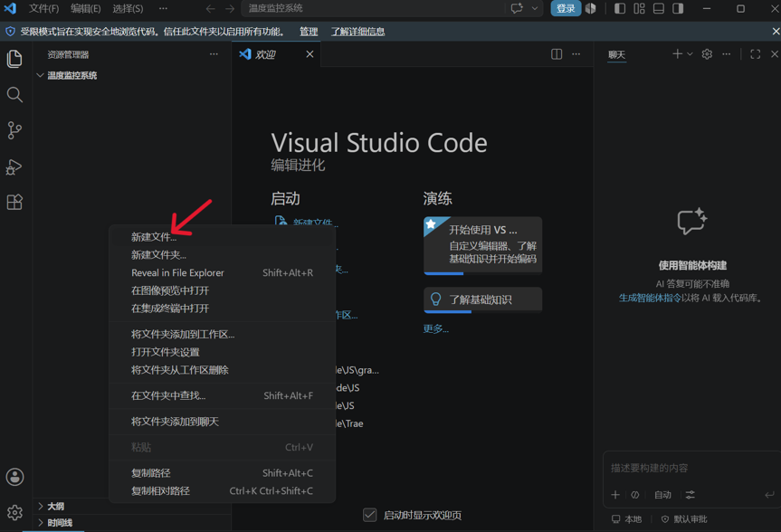
Task: Send the chat message arrow
Action: pyautogui.click(x=769, y=495)
